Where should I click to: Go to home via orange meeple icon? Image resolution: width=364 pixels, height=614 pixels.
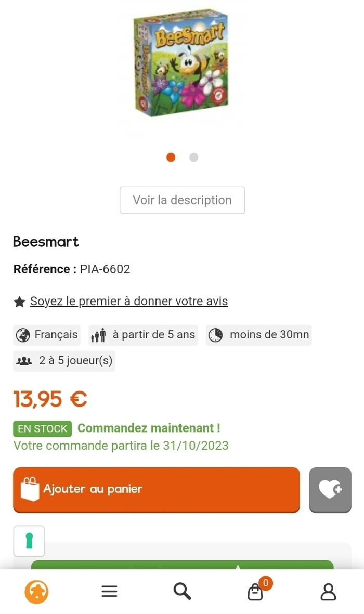36,592
